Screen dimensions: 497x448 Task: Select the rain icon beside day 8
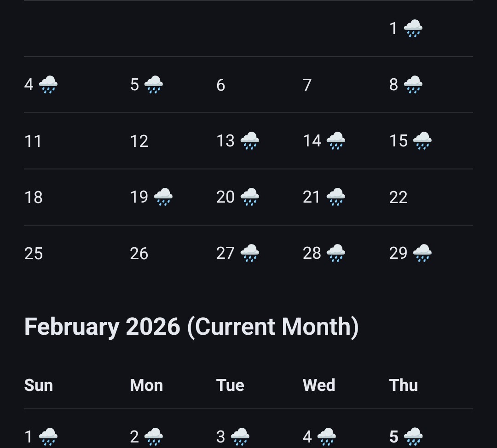coord(413,85)
